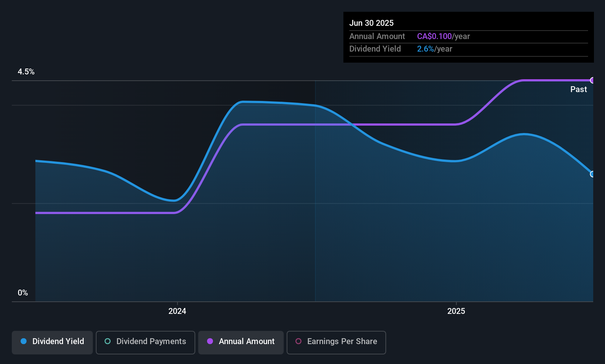Click the 2.6%/year dividend yield value
This screenshot has width=605, height=364.
coord(435,49)
